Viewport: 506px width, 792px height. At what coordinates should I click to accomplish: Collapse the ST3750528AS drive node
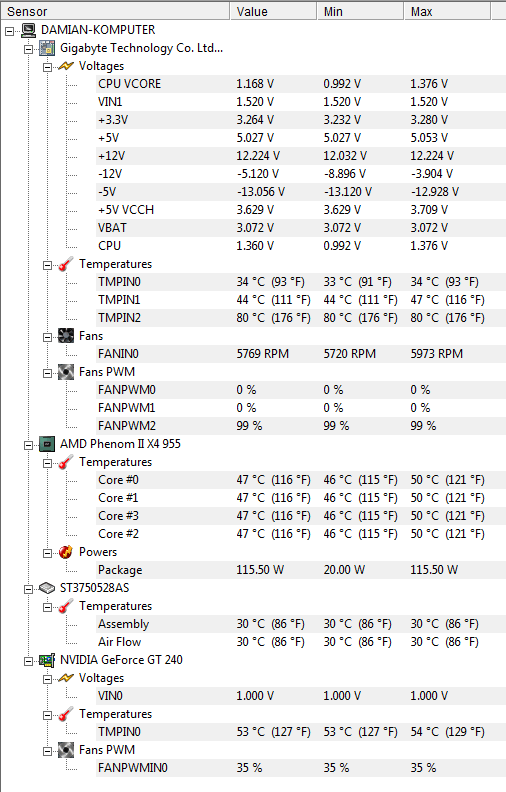(29, 589)
